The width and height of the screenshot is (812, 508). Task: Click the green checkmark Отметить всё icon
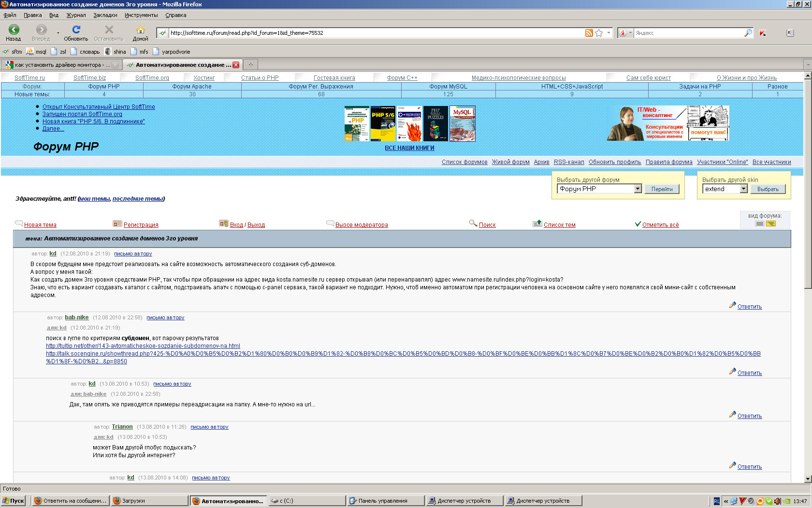pos(638,224)
